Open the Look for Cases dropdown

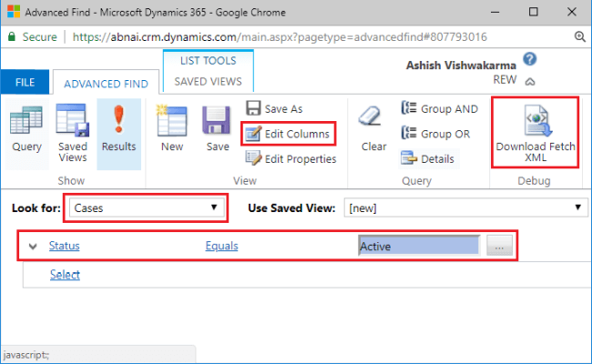146,207
